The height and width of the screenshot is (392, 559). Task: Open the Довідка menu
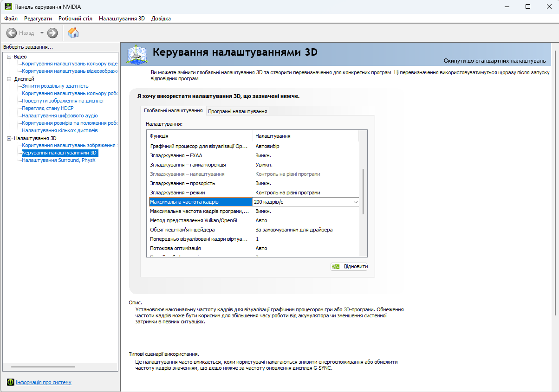pyautogui.click(x=161, y=19)
